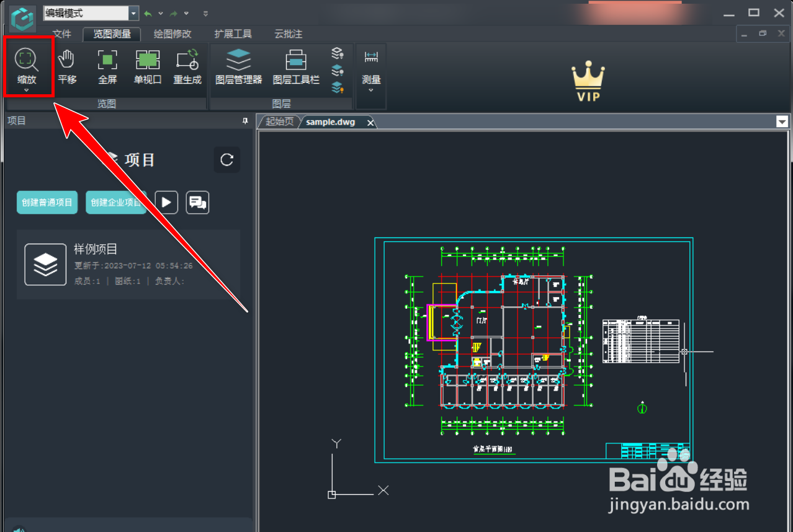Select the 览图测量 ribbon tab
Viewport: 793px width, 532px height.
(112, 34)
